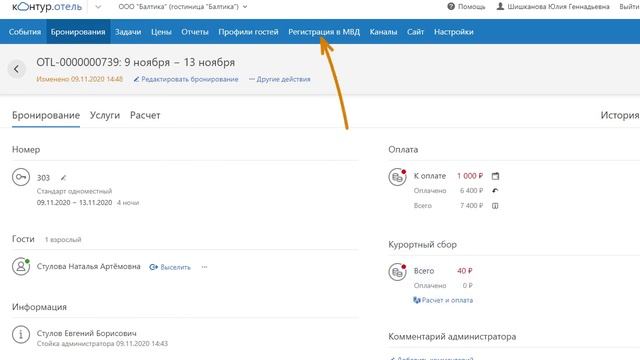Click Стулов Евгений Борисович info text
Viewport: 640px width, 360px height.
pyautogui.click(x=87, y=333)
